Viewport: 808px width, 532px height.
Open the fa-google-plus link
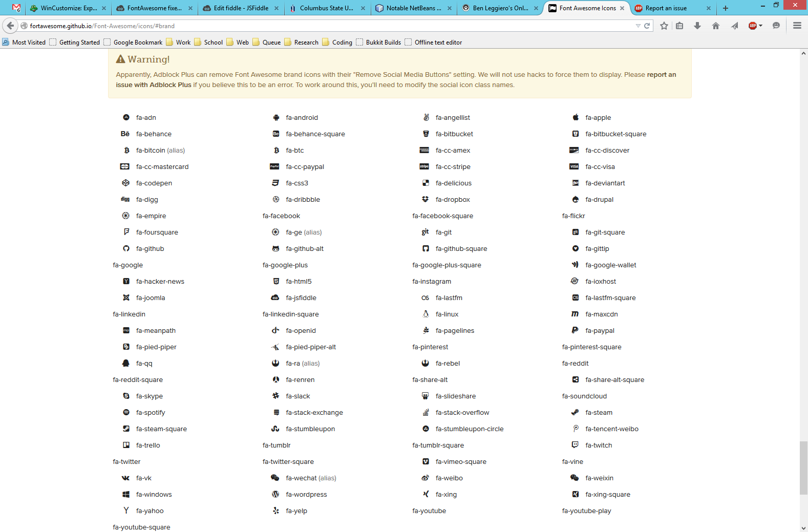(285, 265)
